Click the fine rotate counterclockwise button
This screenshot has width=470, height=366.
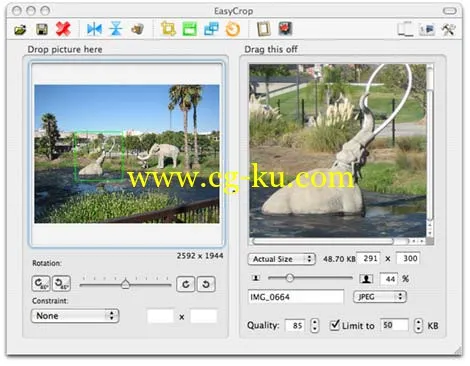tap(206, 284)
